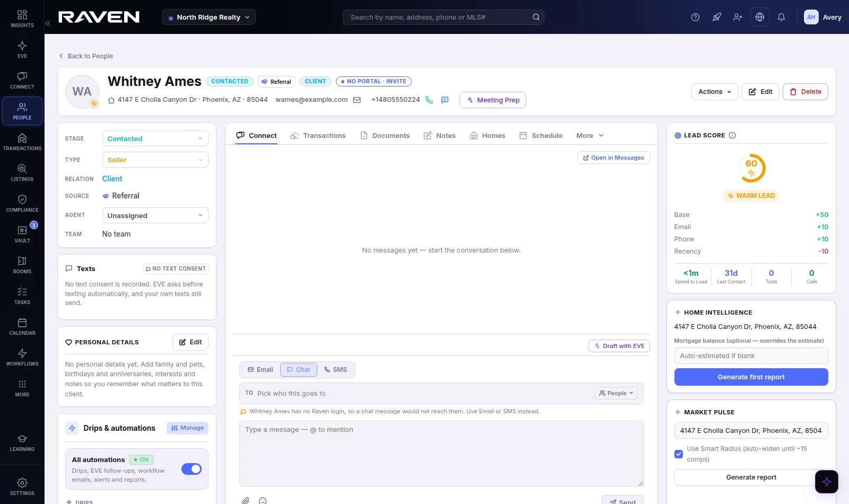This screenshot has width=849, height=504.
Task: Click Draft with EVE button
Action: coord(619,346)
